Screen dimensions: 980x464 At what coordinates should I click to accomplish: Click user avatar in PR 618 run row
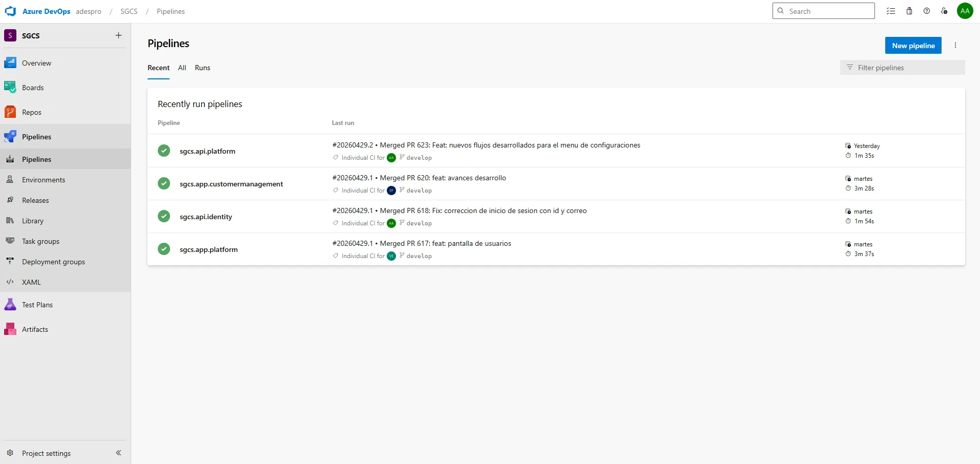pos(391,223)
